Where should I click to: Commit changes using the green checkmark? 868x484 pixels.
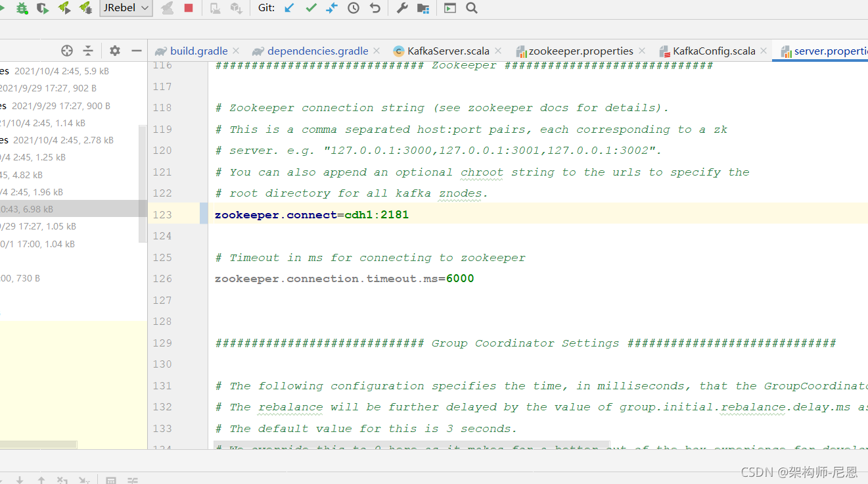point(311,8)
